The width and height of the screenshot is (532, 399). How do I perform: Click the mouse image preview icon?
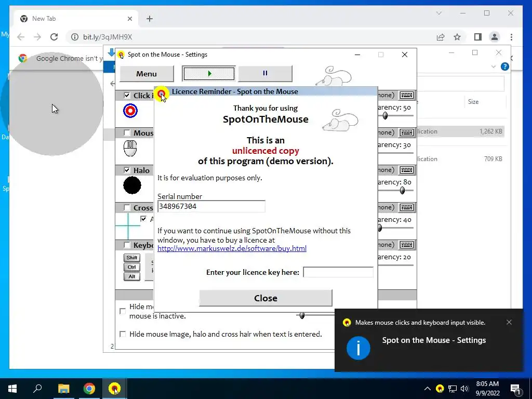point(130,148)
